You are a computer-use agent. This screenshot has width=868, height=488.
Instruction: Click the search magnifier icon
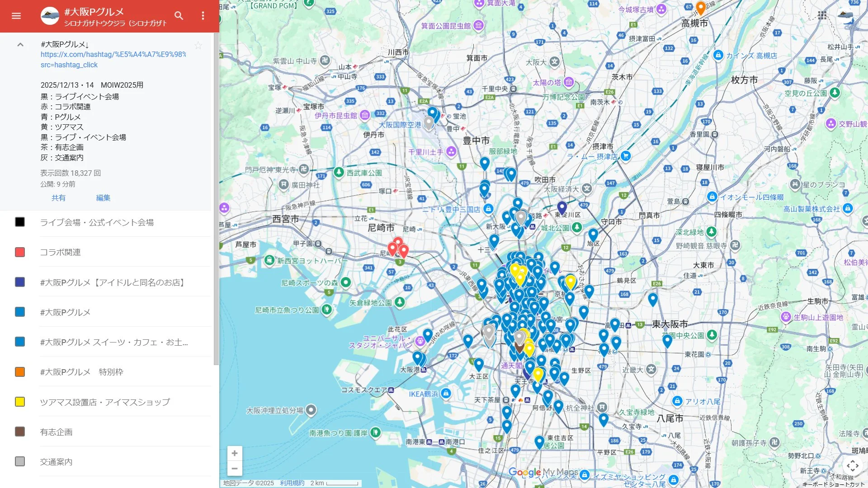pos(179,16)
